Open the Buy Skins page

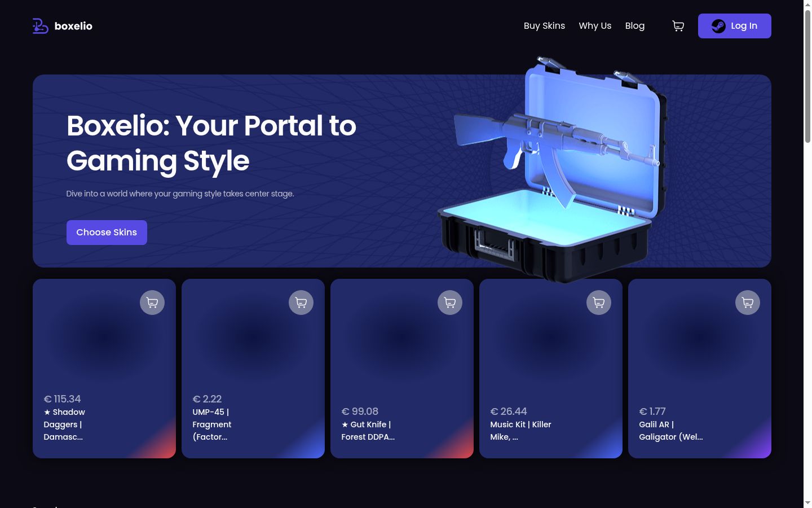544,26
